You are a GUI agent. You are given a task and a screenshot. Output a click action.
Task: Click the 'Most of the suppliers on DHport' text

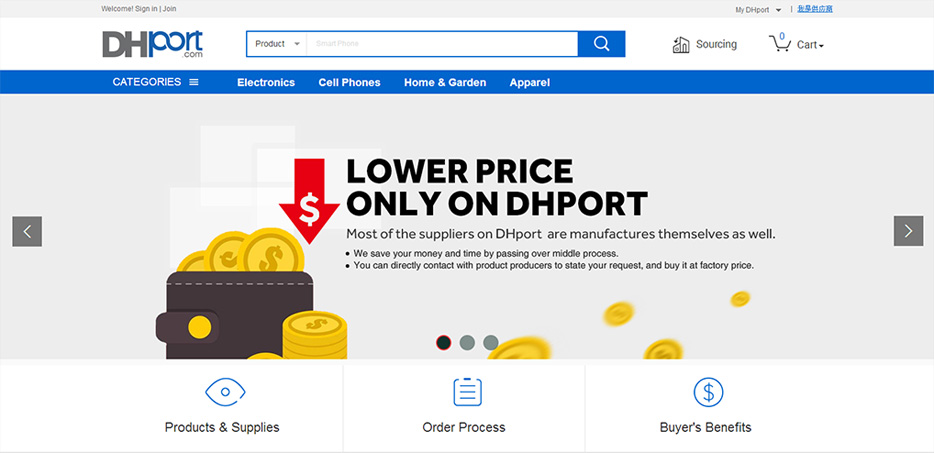click(x=561, y=234)
